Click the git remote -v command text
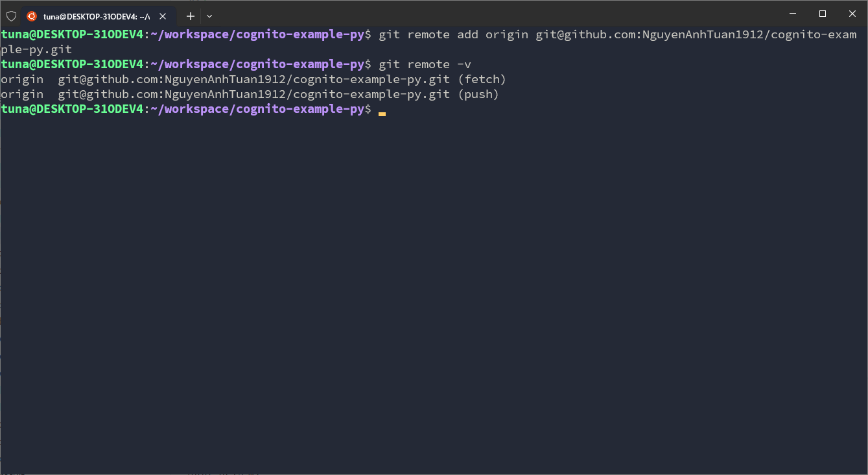Image resolution: width=868 pixels, height=475 pixels. [425, 64]
